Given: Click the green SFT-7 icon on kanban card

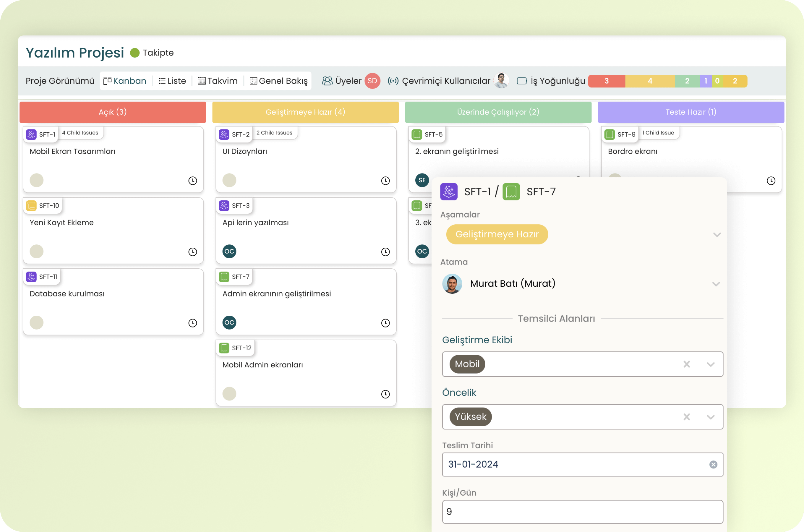Looking at the screenshot, I should pyautogui.click(x=224, y=277).
